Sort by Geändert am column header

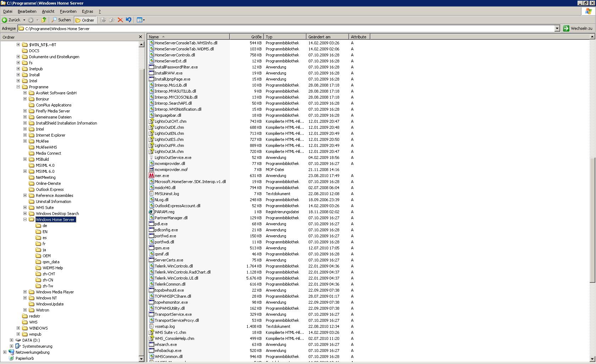point(328,37)
